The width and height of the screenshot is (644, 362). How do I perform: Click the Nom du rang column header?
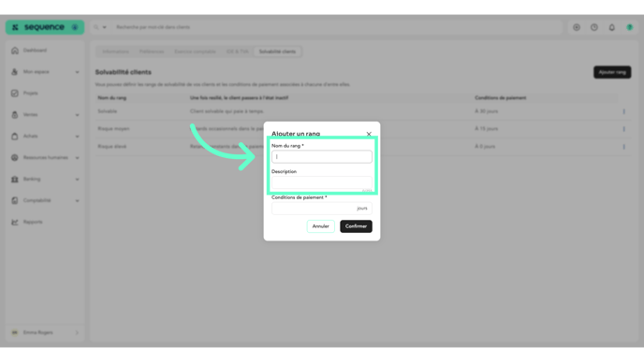point(112,98)
